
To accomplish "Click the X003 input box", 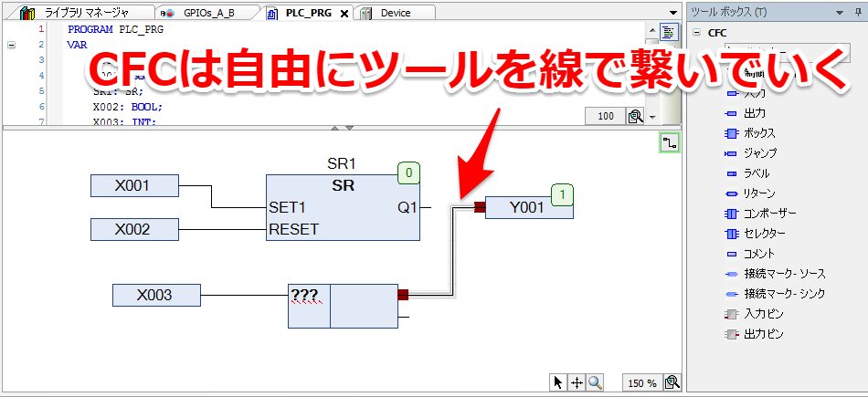I will pyautogui.click(x=155, y=295).
